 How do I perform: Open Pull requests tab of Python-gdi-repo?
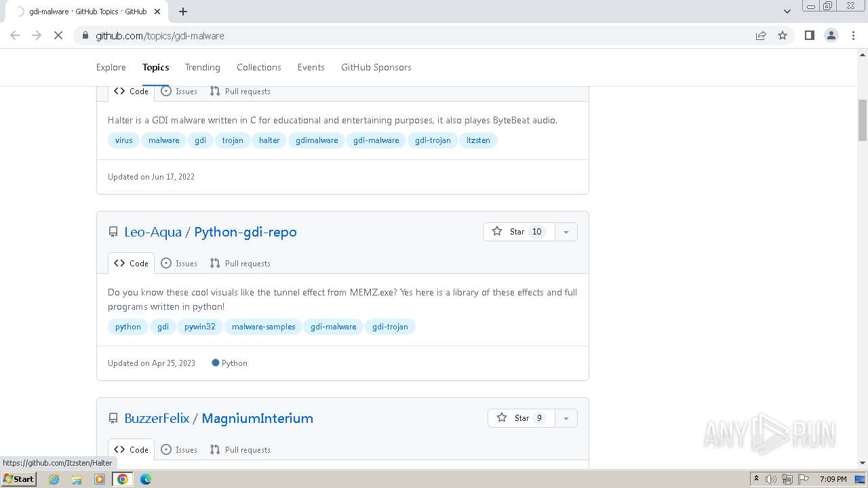pos(240,264)
